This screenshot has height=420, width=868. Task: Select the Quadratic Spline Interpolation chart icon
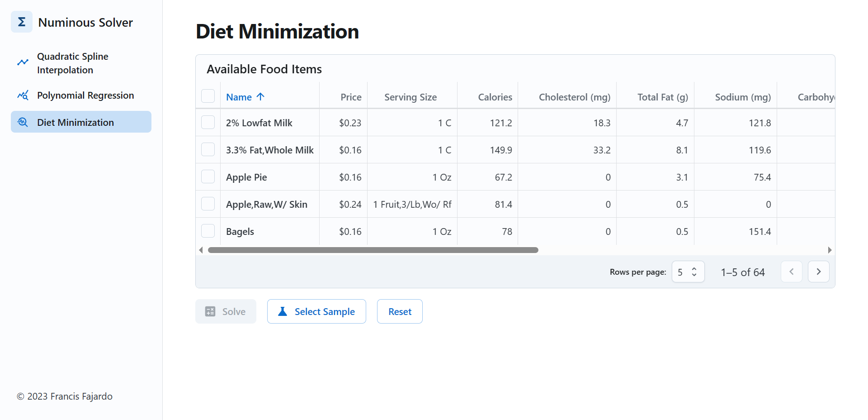(x=23, y=62)
